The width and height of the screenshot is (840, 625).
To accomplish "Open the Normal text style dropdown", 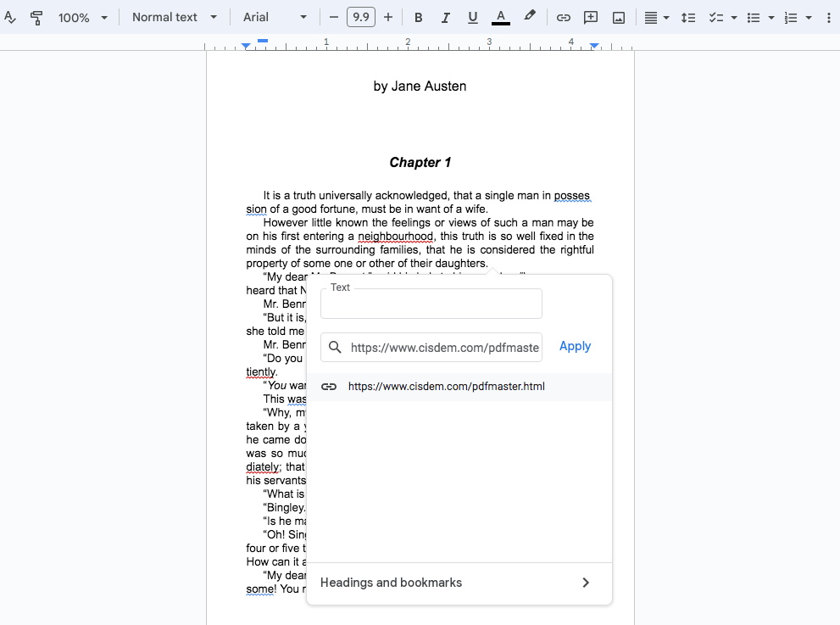I will point(175,17).
